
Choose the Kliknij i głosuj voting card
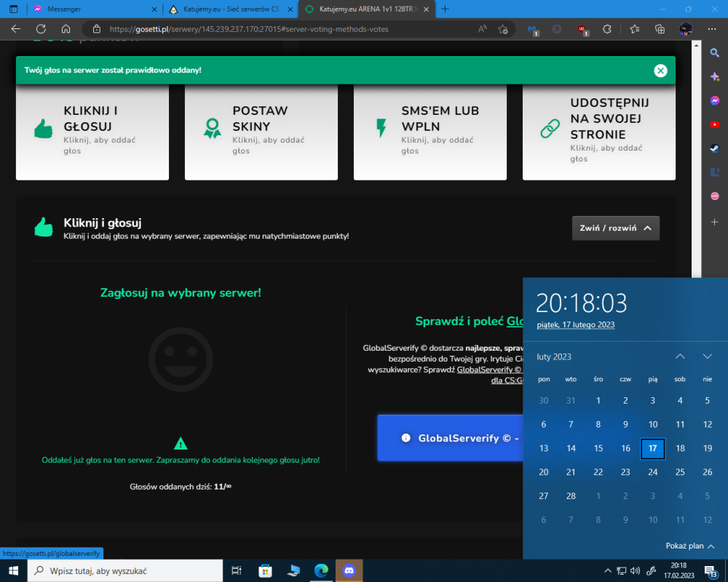(92, 132)
